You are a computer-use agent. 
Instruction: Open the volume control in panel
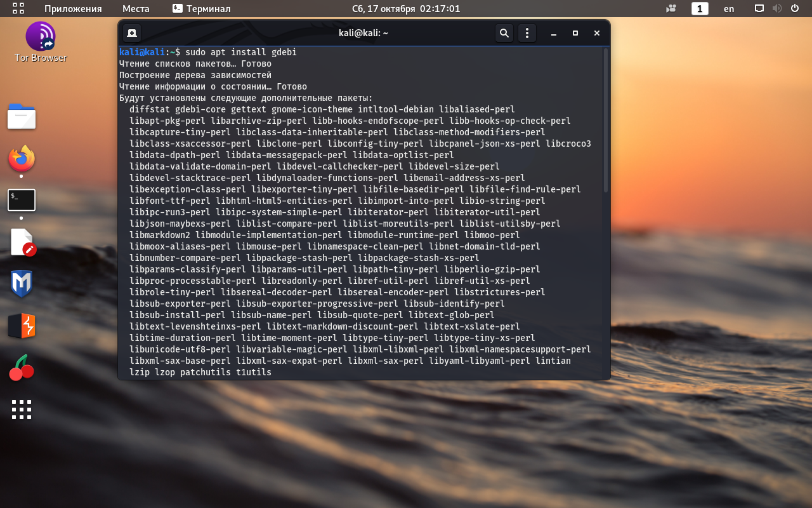(777, 8)
